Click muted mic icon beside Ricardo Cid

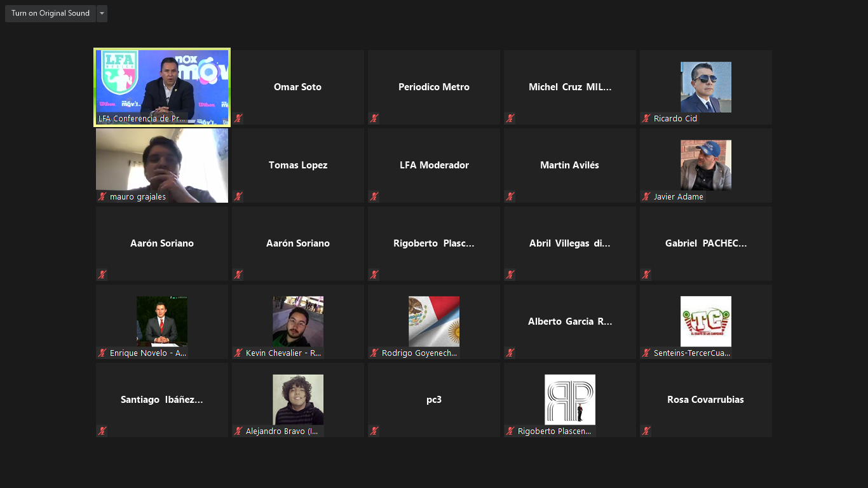[646, 118]
